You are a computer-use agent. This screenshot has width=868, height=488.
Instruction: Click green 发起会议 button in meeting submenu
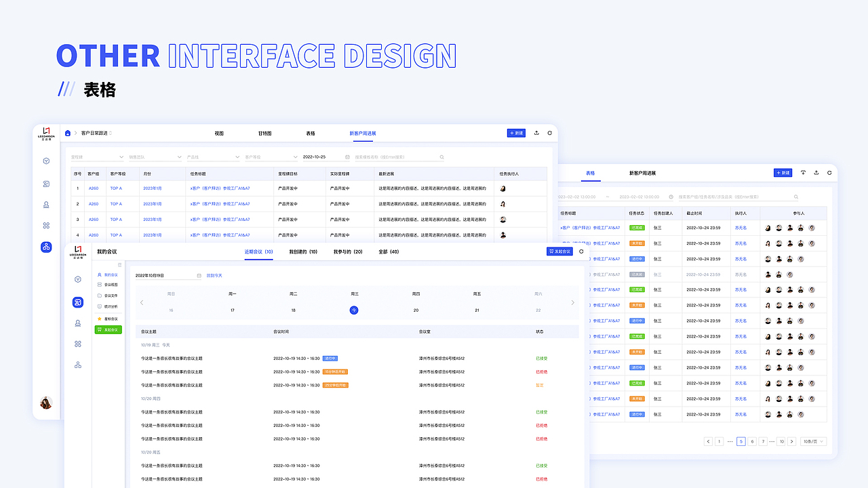[108, 329]
